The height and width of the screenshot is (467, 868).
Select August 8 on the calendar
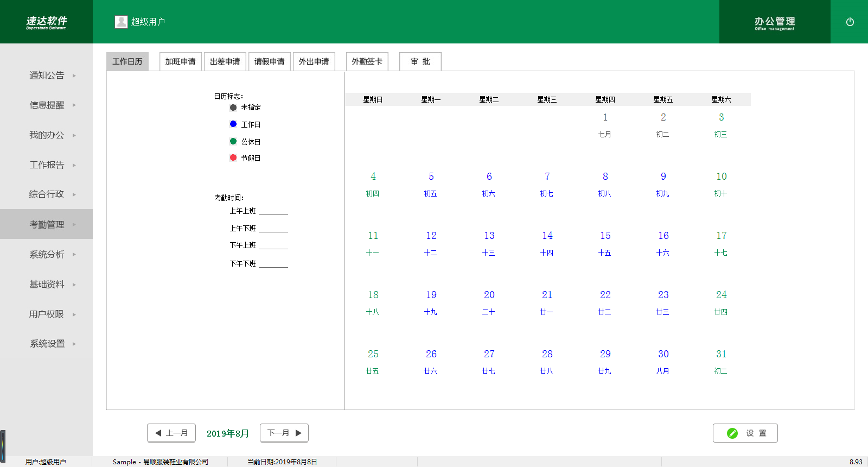(605, 176)
